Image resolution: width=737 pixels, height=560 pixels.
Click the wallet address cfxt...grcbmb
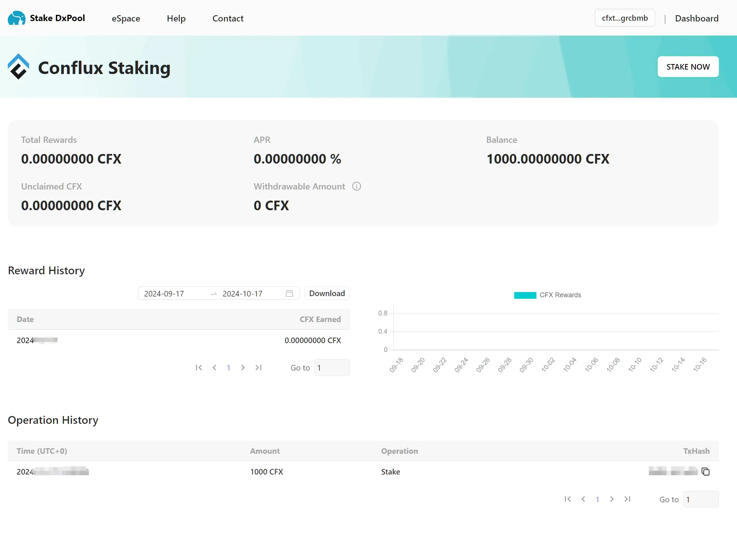click(x=624, y=17)
